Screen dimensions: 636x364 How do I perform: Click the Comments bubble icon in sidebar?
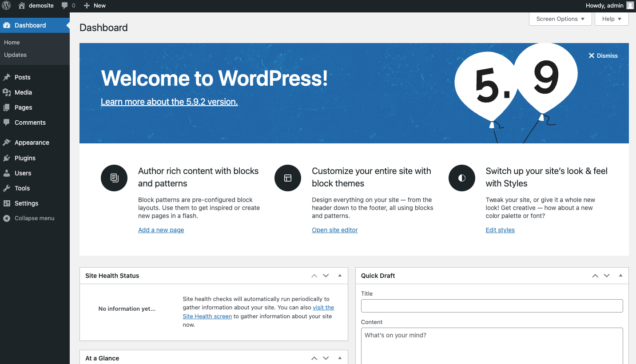tap(7, 123)
